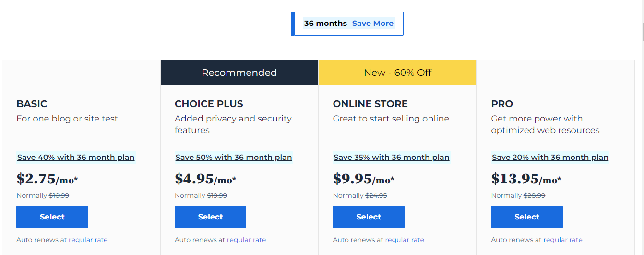The width and height of the screenshot is (644, 255).
Task: Click Select button for PRO plan
Action: [526, 217]
